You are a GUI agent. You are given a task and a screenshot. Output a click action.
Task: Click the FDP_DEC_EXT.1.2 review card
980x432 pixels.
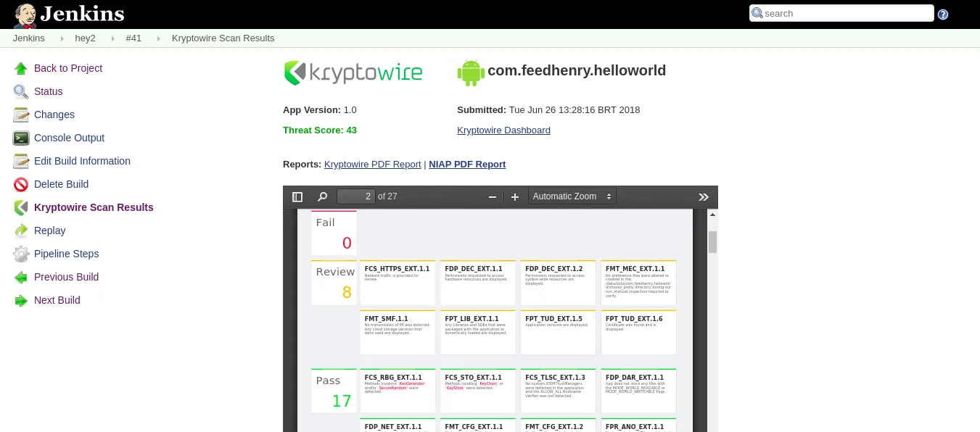pos(559,283)
